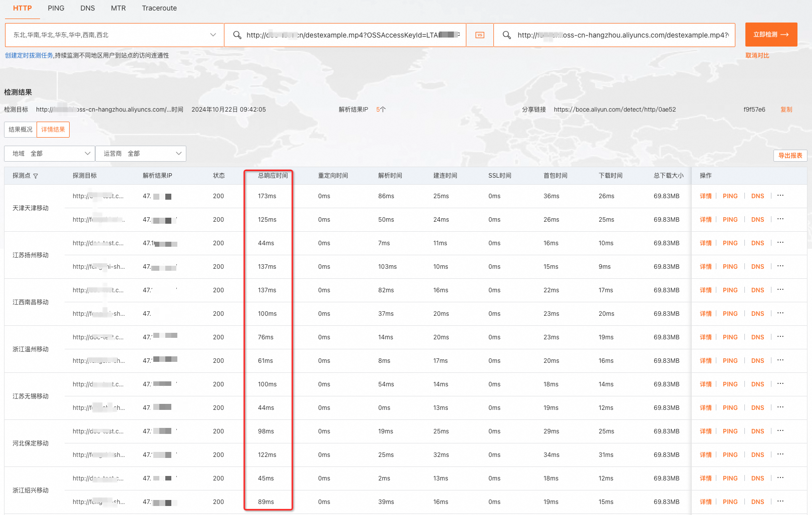
Task: Click the 总响应时间 column header
Action: tap(273, 176)
